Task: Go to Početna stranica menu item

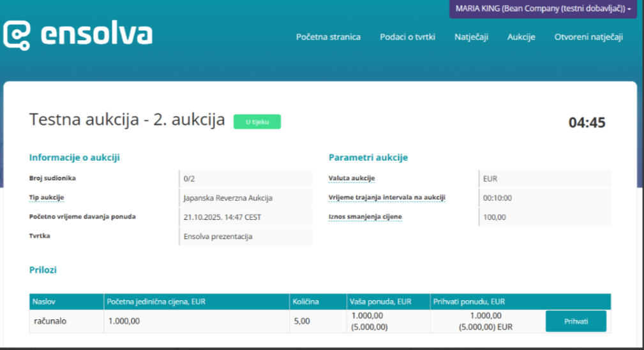Action: [328, 37]
